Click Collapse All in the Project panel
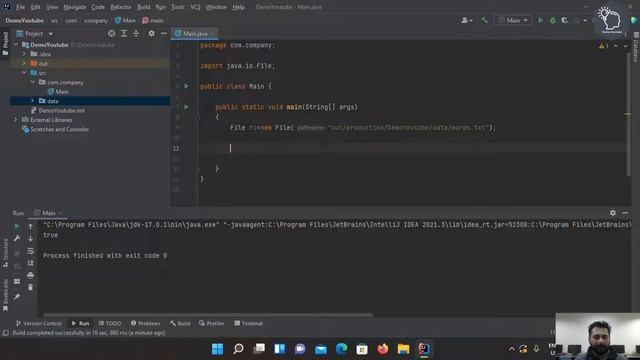Image resolution: width=640 pixels, height=360 pixels. (136, 33)
